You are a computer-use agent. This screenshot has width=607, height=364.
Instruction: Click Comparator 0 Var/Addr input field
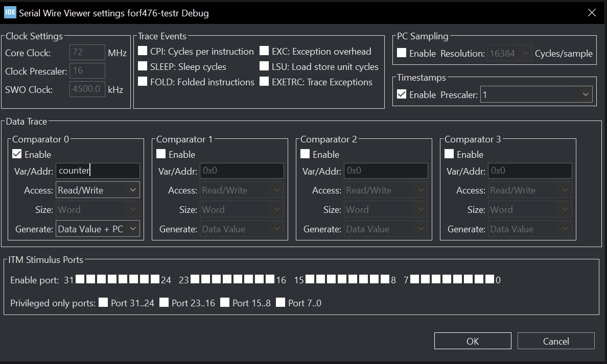(x=98, y=171)
